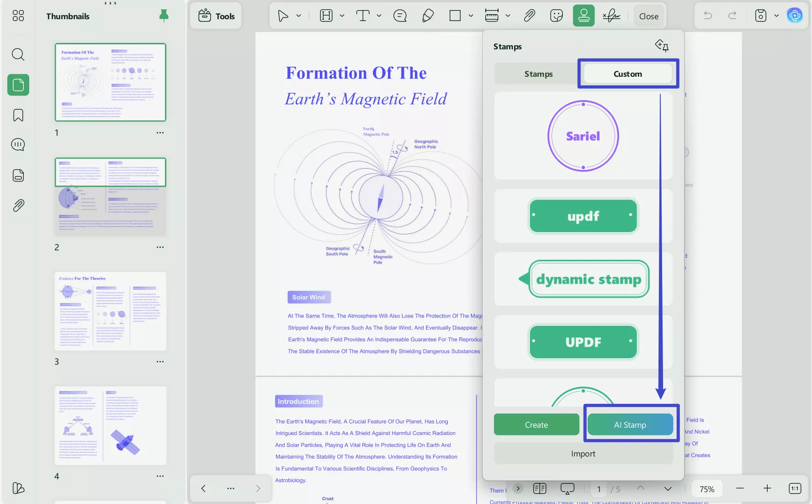Screen dimensions: 812x504
Task: Open more options for page 4 thumbnail
Action: point(160,476)
